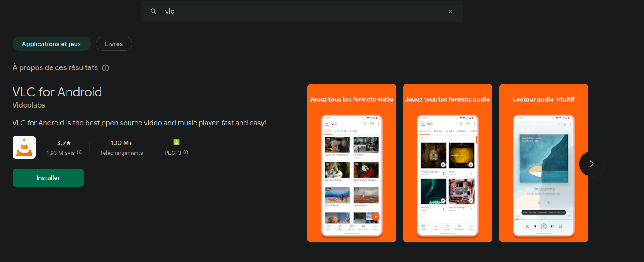The width and height of the screenshot is (644, 262).
Task: Click the "1,93 M avis" review count
Action: click(60, 153)
